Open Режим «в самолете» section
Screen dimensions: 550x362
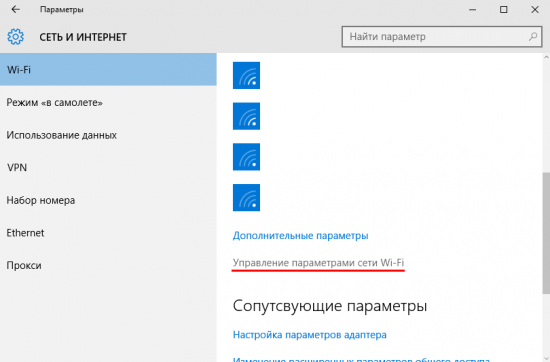tap(108, 102)
